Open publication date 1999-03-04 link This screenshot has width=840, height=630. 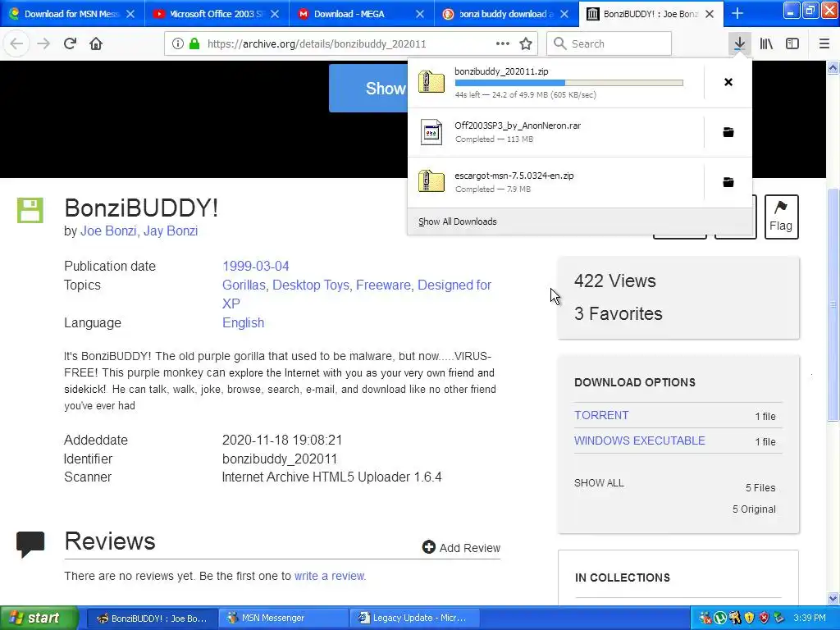click(x=256, y=267)
